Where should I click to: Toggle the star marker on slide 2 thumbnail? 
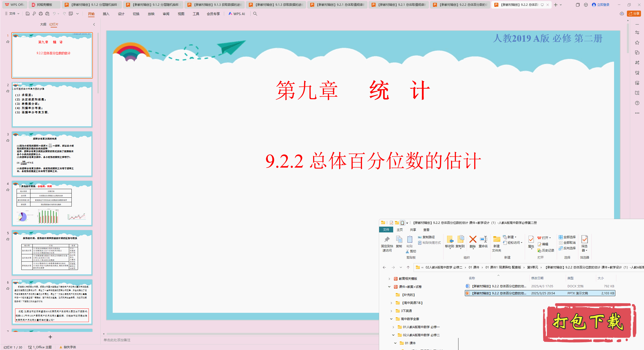(8, 91)
